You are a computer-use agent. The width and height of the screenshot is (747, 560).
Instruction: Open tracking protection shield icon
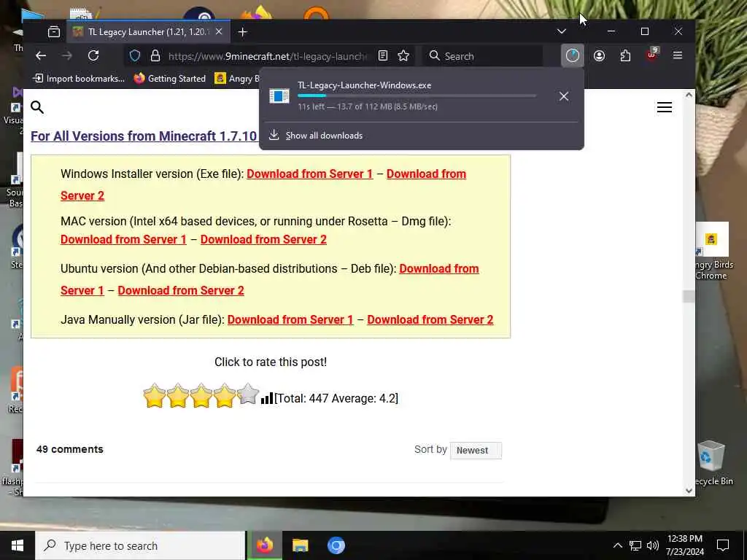point(135,55)
